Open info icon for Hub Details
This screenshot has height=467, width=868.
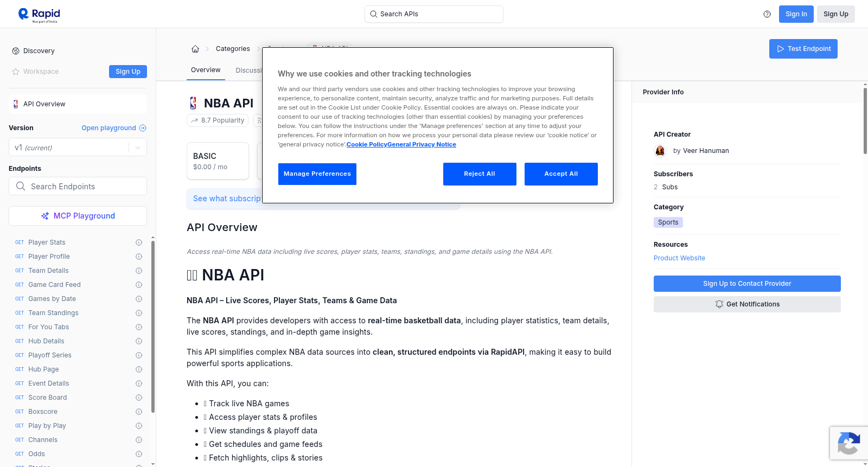[x=139, y=341]
